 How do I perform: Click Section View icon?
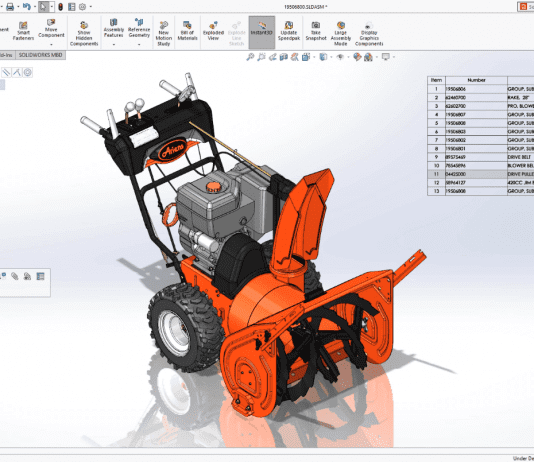click(x=283, y=57)
